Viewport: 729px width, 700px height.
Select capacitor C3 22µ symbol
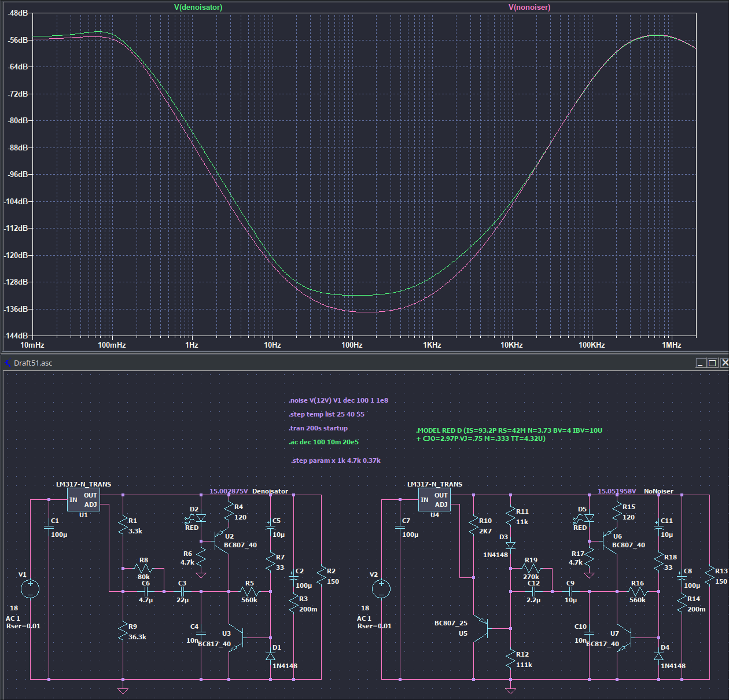182,591
